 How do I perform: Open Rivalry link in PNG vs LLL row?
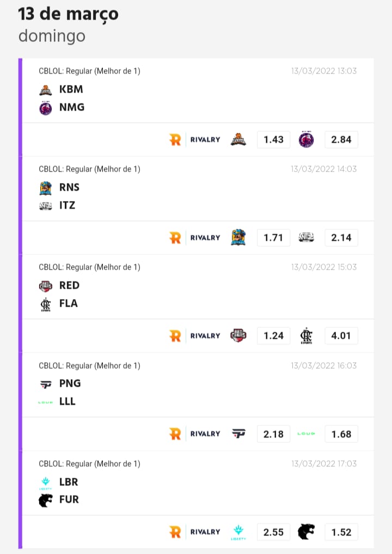[194, 434]
